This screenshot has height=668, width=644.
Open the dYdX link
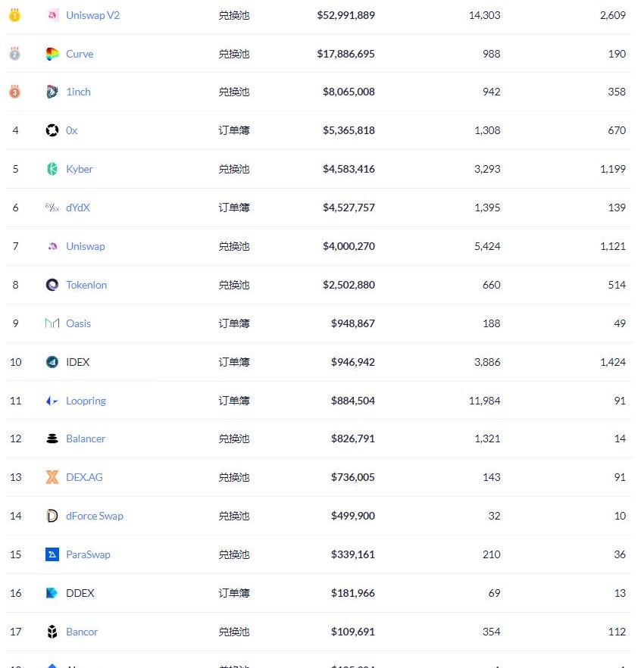pyautogui.click(x=78, y=208)
